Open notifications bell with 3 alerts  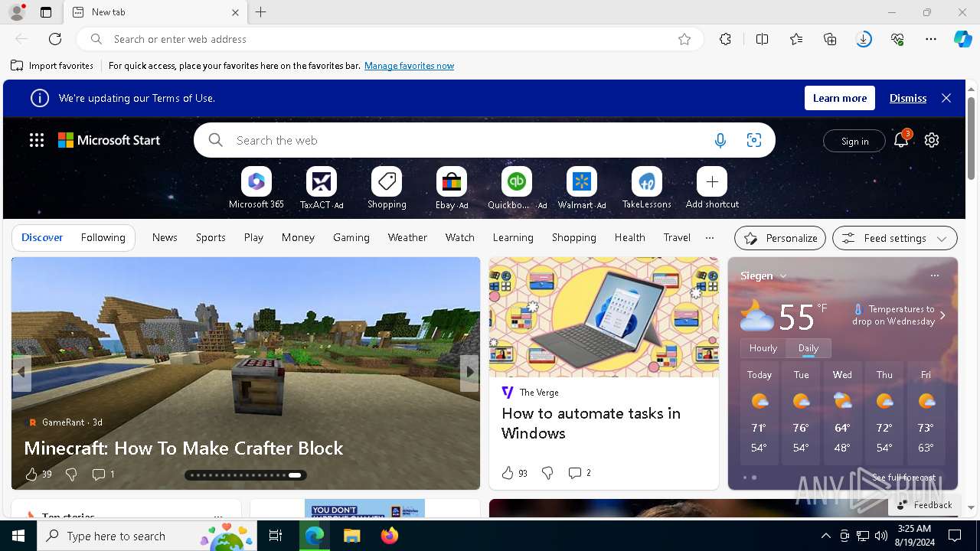(x=901, y=140)
